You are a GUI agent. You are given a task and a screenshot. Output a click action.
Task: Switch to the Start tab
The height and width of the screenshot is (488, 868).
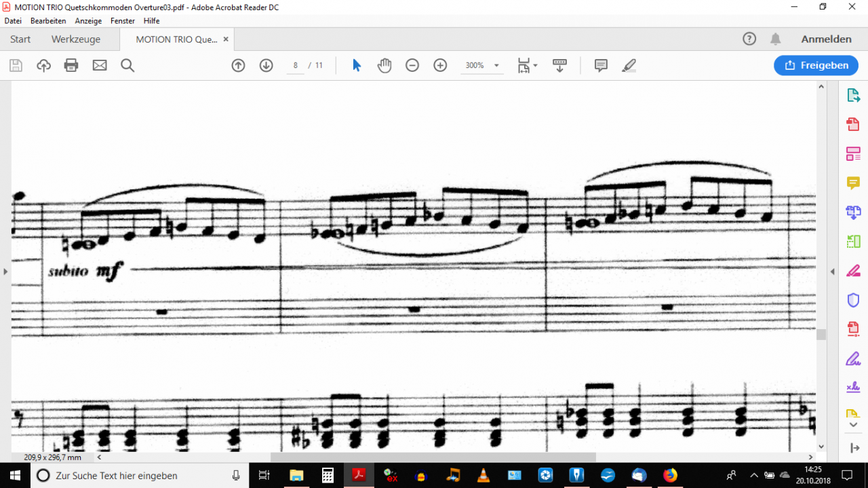pos(20,39)
